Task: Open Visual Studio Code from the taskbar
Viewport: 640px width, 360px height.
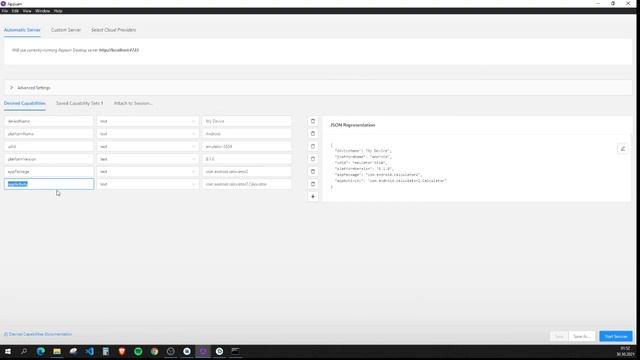Action: coord(89,351)
